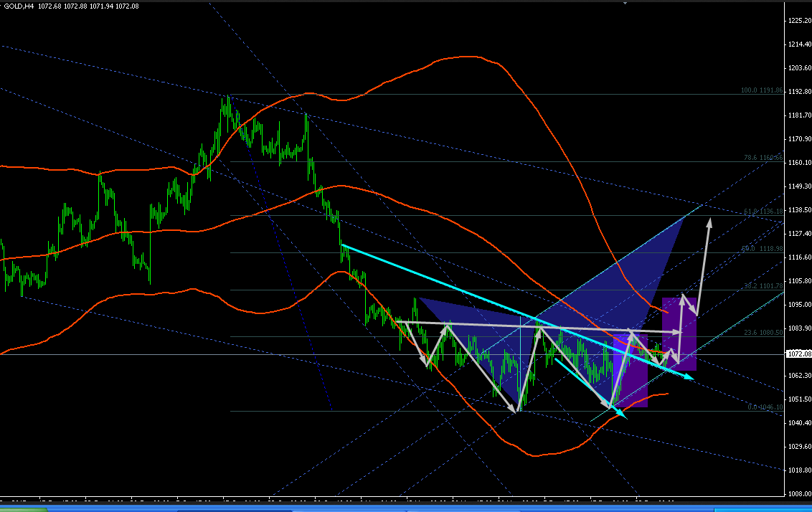Select the cyan arrowhead ending the long trendline
Image resolution: width=812 pixels, height=512 pixels.
[x=689, y=377]
